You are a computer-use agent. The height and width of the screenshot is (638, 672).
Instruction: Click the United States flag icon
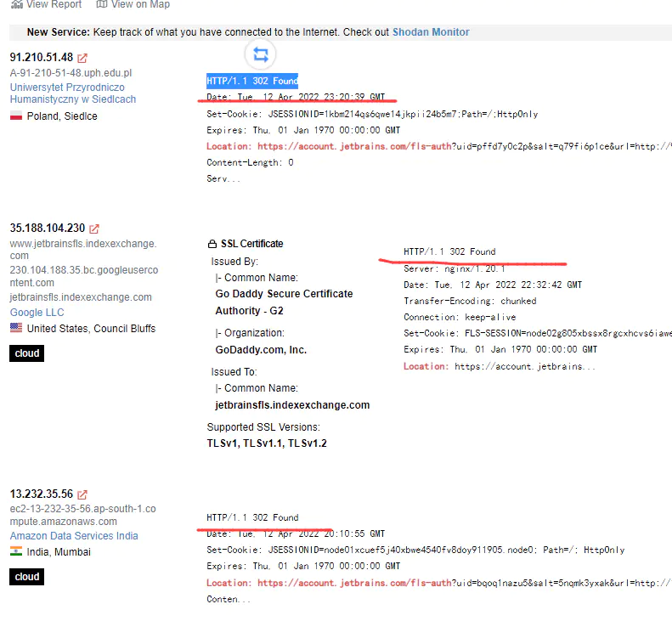click(16, 328)
